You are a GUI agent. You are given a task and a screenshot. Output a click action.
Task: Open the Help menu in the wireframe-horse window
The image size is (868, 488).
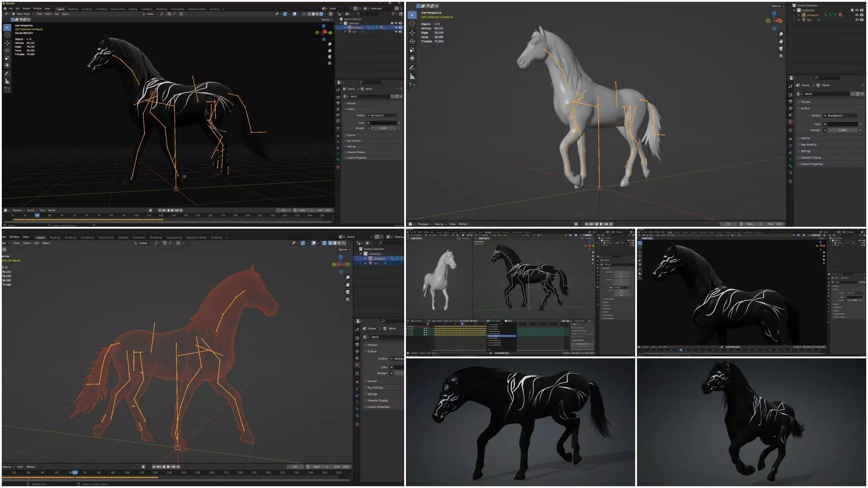(x=26, y=237)
